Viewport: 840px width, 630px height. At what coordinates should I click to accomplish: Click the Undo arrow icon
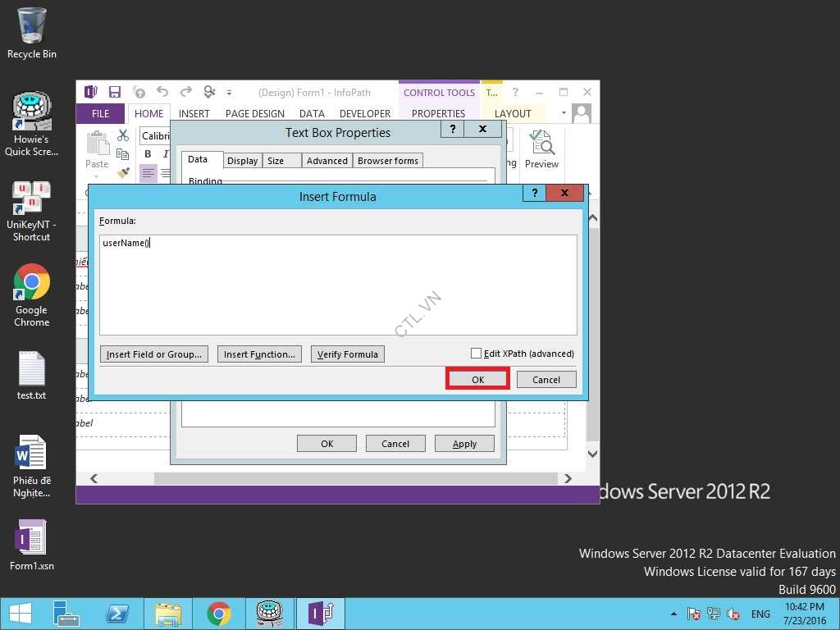click(162, 92)
